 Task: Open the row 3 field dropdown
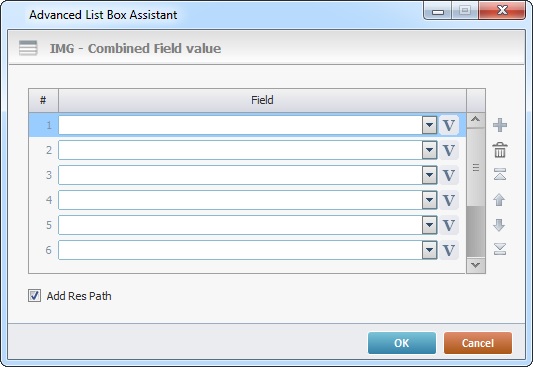click(430, 175)
